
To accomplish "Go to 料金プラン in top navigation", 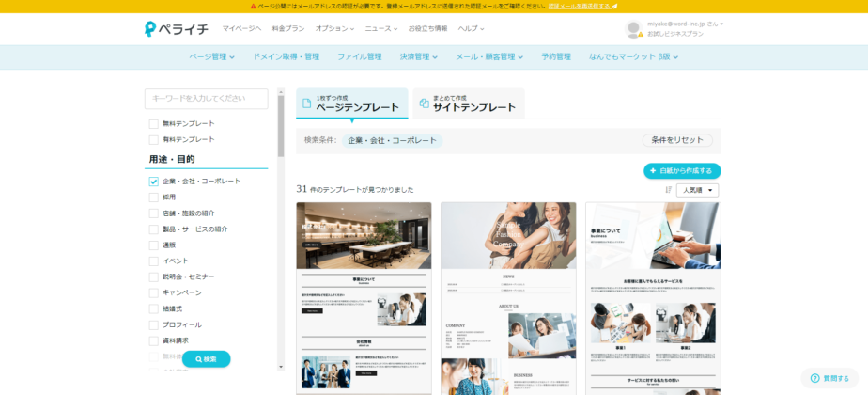I will (x=289, y=29).
